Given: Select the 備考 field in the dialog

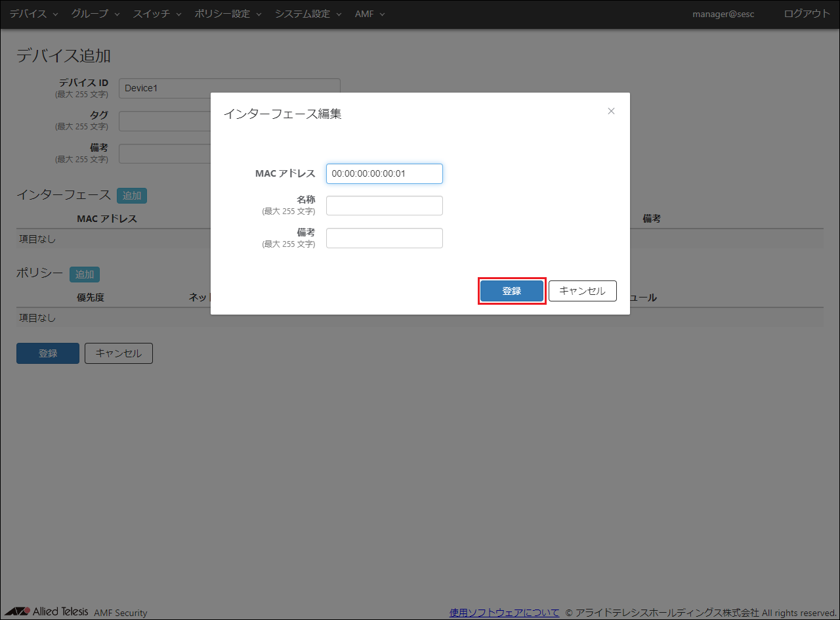Looking at the screenshot, I should (x=384, y=238).
